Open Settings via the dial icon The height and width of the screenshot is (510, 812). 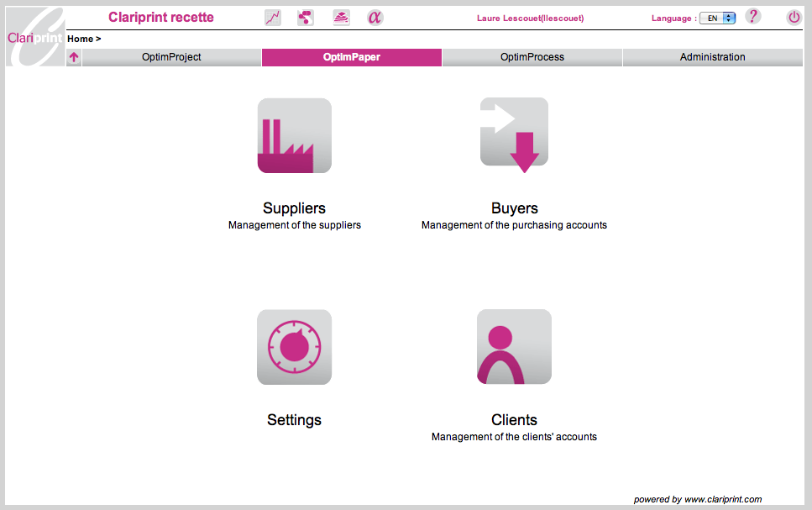click(294, 347)
